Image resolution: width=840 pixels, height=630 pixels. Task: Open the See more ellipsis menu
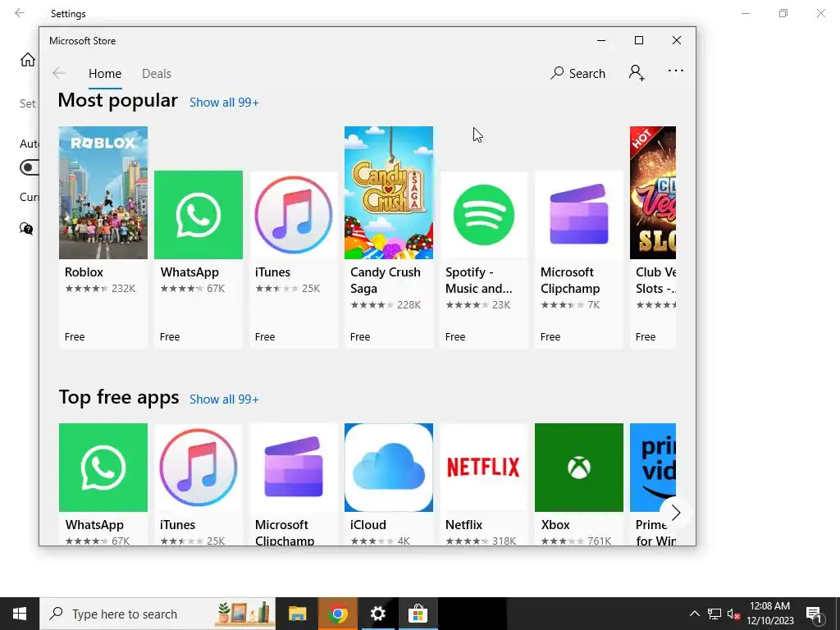click(676, 71)
